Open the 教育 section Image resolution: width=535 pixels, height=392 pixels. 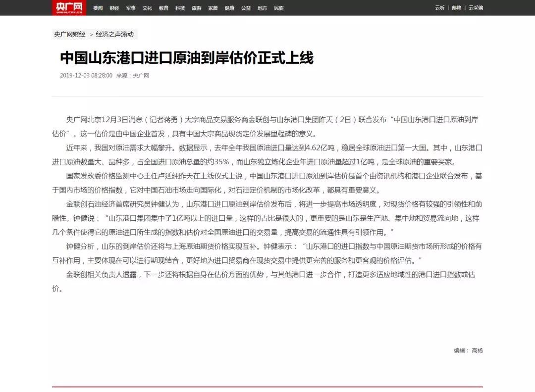click(163, 8)
